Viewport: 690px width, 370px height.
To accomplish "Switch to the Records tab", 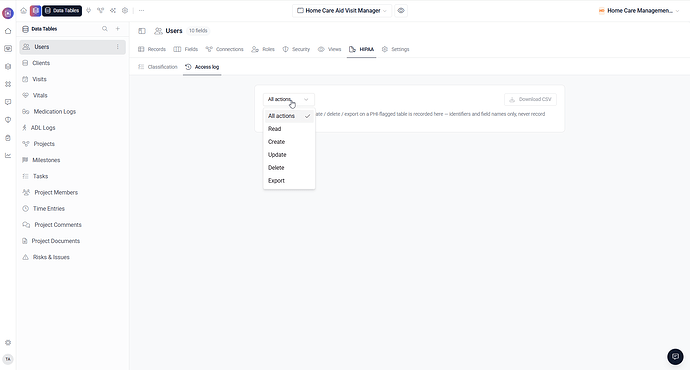I will pyautogui.click(x=152, y=49).
